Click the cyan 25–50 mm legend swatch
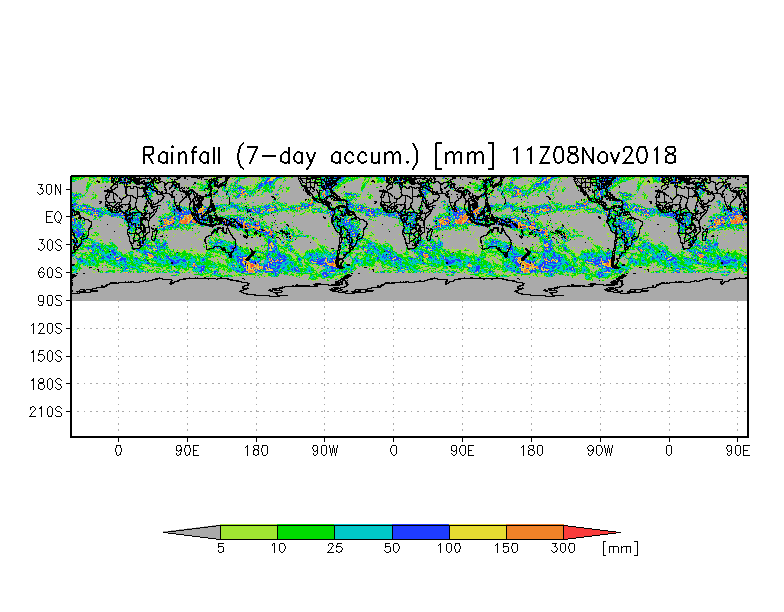Screen dimensions: 784x612 (364, 532)
